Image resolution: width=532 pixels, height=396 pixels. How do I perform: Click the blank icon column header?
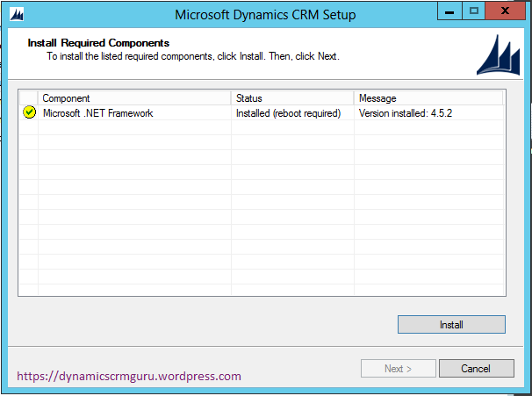click(x=29, y=98)
